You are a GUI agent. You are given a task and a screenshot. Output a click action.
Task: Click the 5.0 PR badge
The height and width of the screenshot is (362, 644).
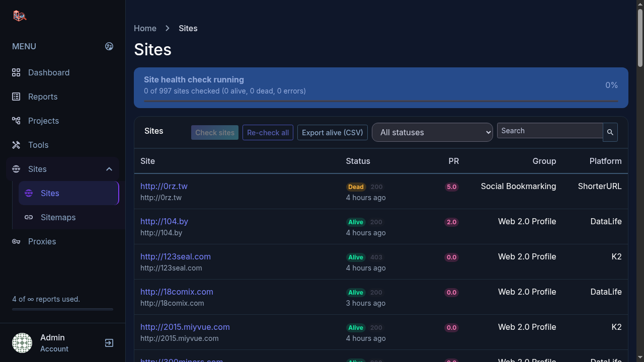click(x=452, y=187)
